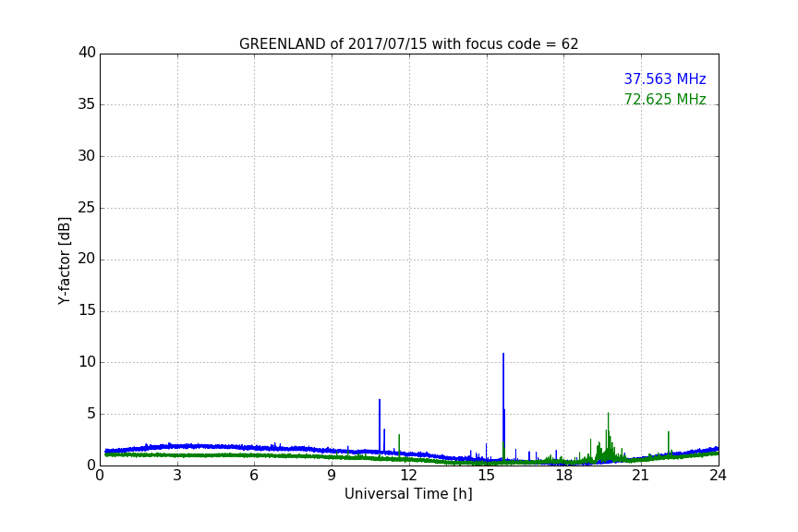The width and height of the screenshot is (798, 532).
Task: Click the x-axis tick label '6'
Action: point(255,476)
